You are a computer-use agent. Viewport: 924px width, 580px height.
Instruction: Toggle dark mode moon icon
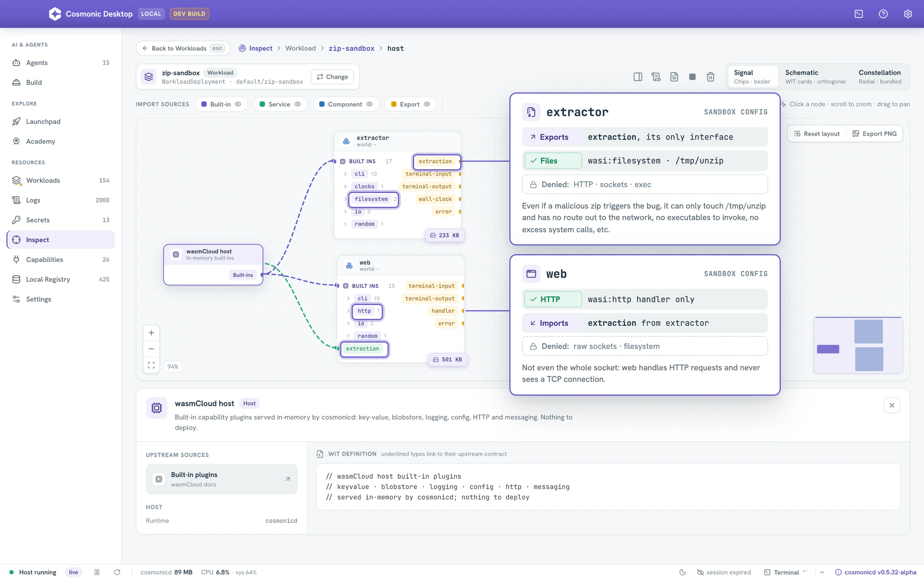coord(683,572)
